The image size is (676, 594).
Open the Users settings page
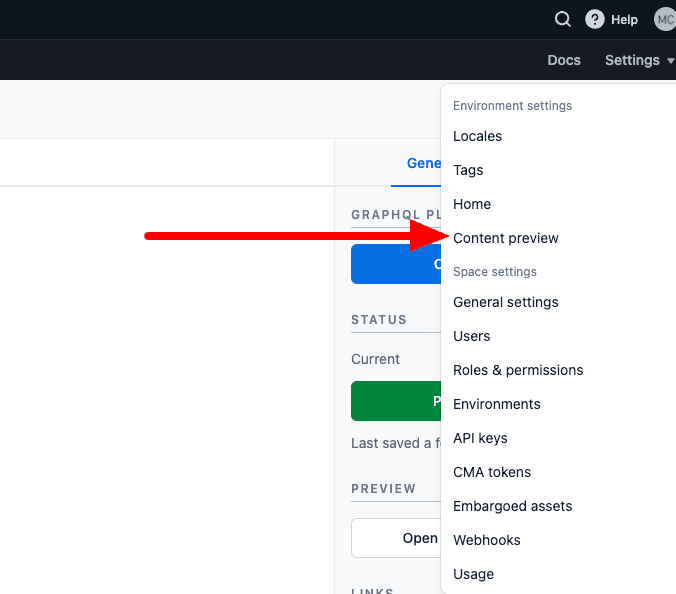[x=472, y=336]
